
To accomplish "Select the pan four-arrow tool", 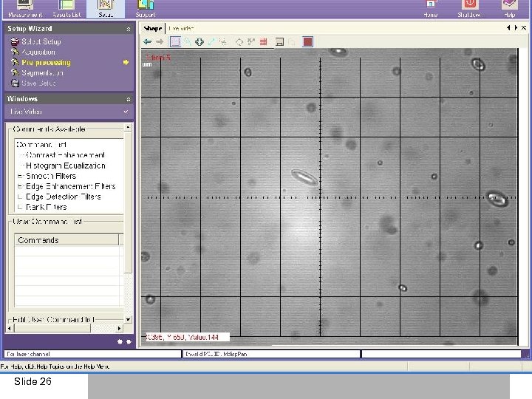I will 199,41.
